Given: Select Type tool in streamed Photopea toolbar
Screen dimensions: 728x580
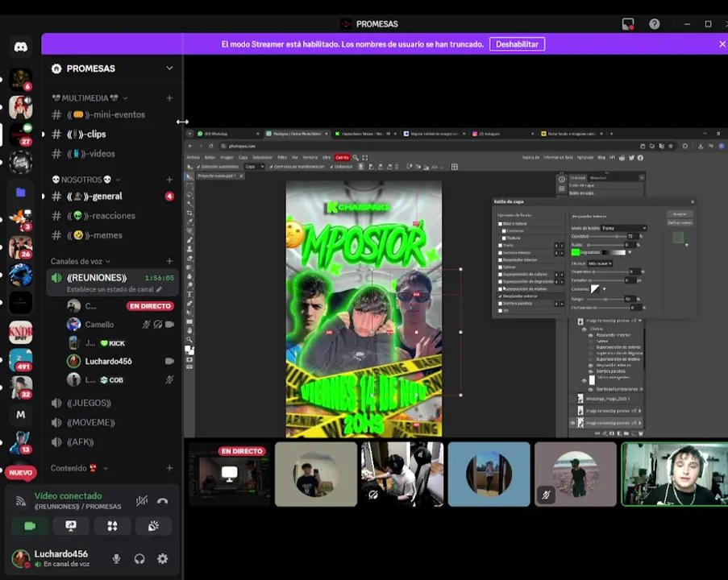Looking at the screenshot, I should coord(189,294).
